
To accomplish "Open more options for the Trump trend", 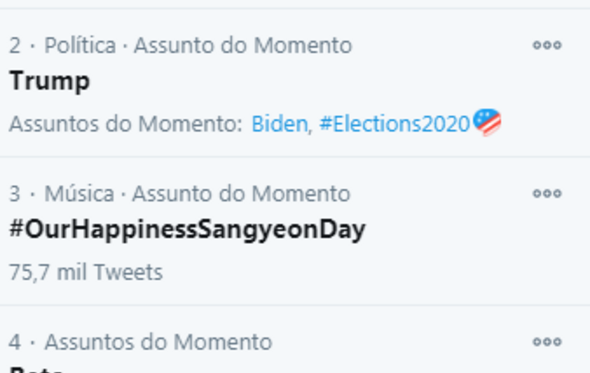I will click(x=547, y=45).
